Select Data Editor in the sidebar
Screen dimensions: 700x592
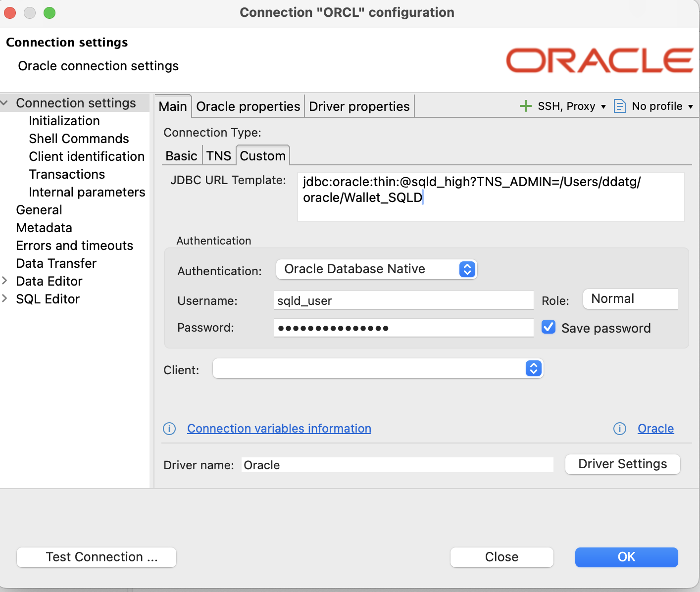point(50,281)
